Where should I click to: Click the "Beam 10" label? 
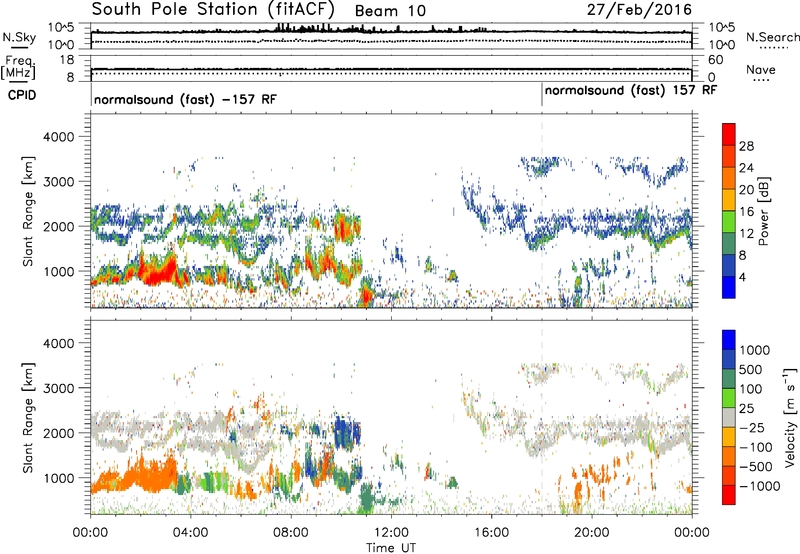pos(390,11)
